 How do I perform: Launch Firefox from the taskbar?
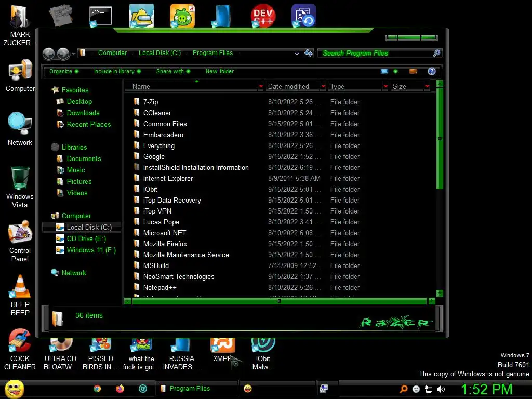click(120, 389)
